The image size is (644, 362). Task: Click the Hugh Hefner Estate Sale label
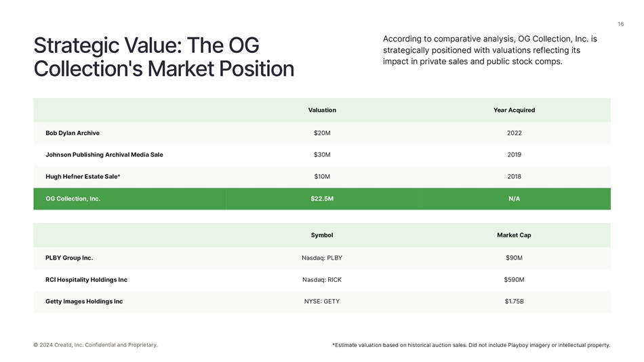83,176
